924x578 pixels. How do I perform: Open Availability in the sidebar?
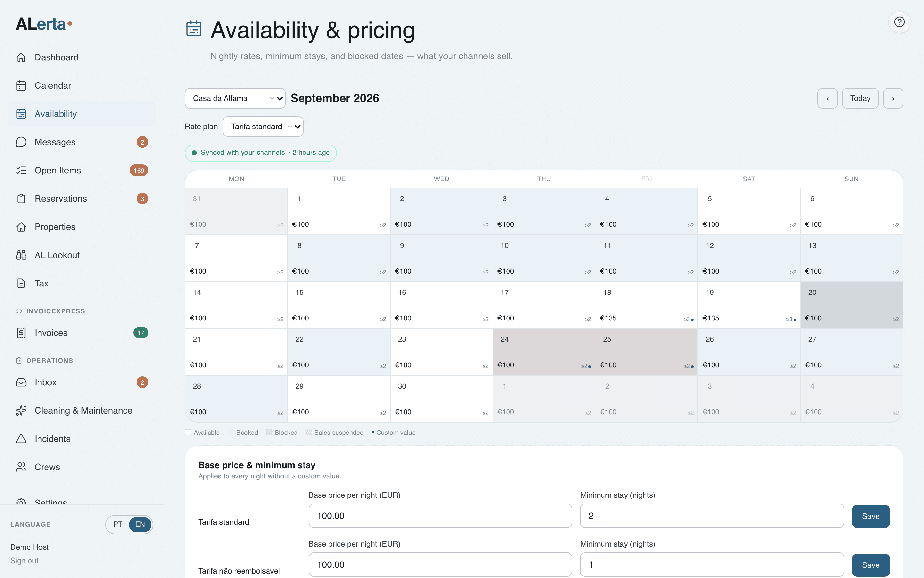82,114
